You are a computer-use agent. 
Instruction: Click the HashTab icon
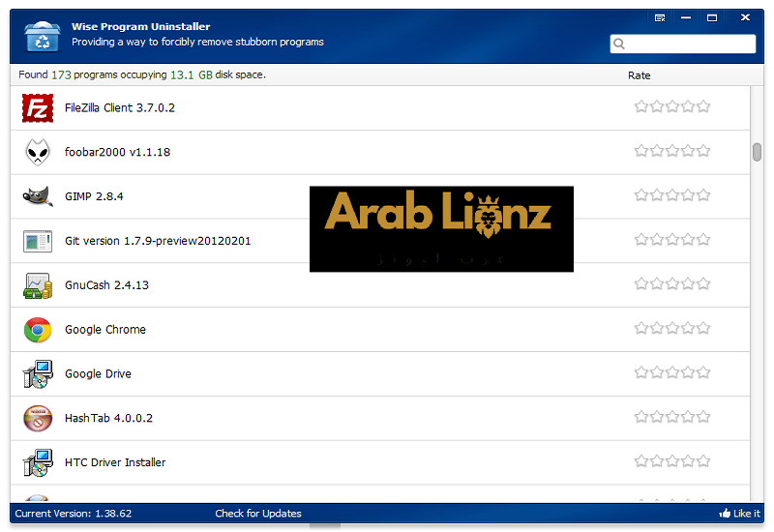(38, 419)
